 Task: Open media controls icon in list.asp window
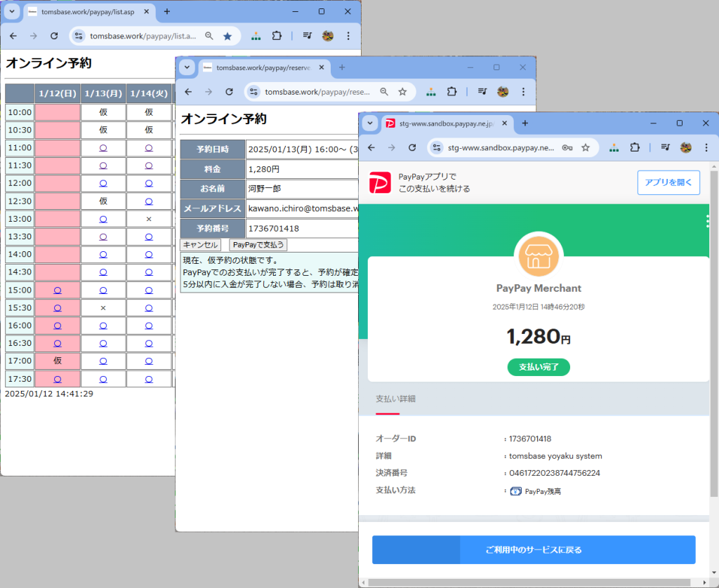308,36
